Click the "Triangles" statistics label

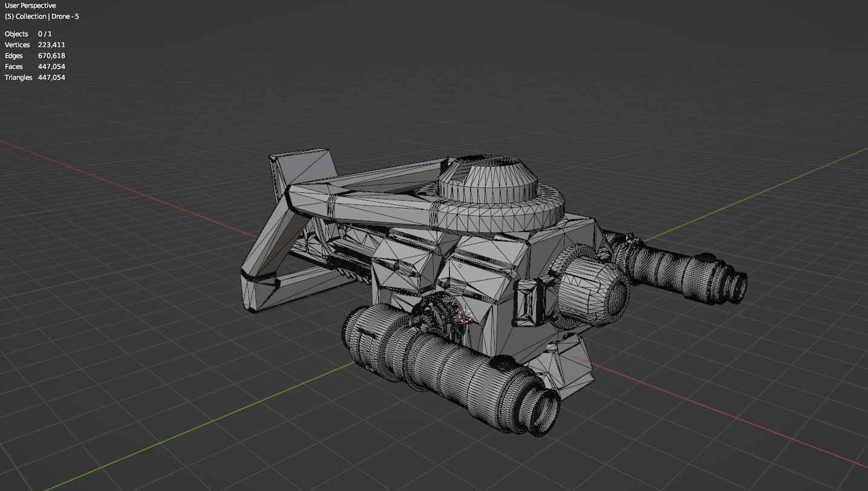point(19,77)
